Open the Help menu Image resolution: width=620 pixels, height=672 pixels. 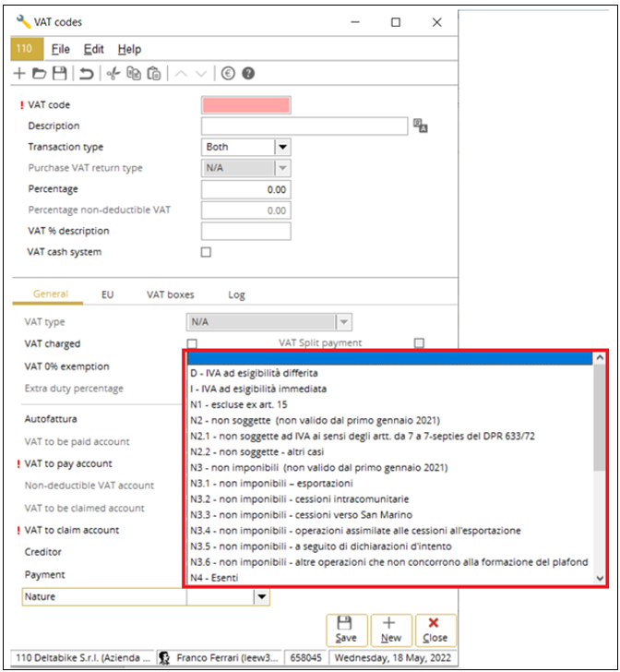pos(129,49)
